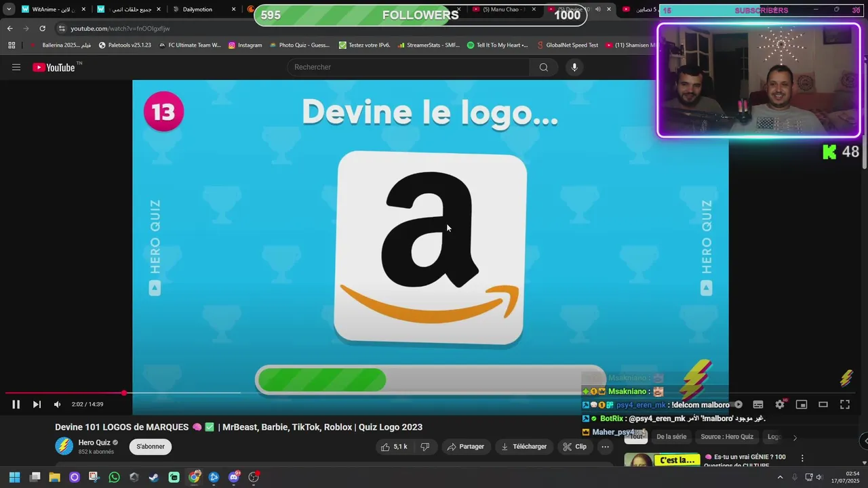Click the search magnifier button
The height and width of the screenshot is (488, 868).
click(x=544, y=67)
